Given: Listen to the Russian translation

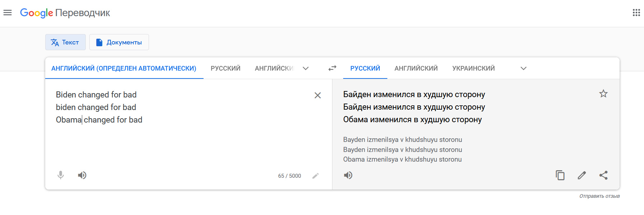Looking at the screenshot, I should pos(348,175).
